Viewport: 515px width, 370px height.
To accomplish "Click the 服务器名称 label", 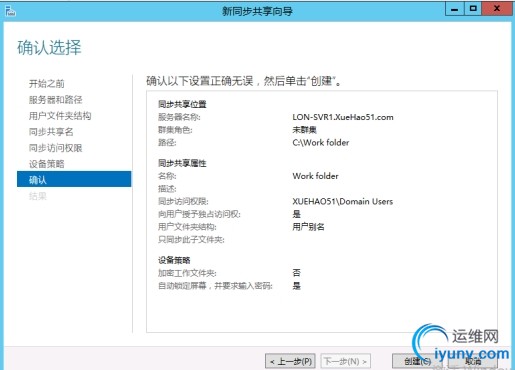I will [179, 117].
